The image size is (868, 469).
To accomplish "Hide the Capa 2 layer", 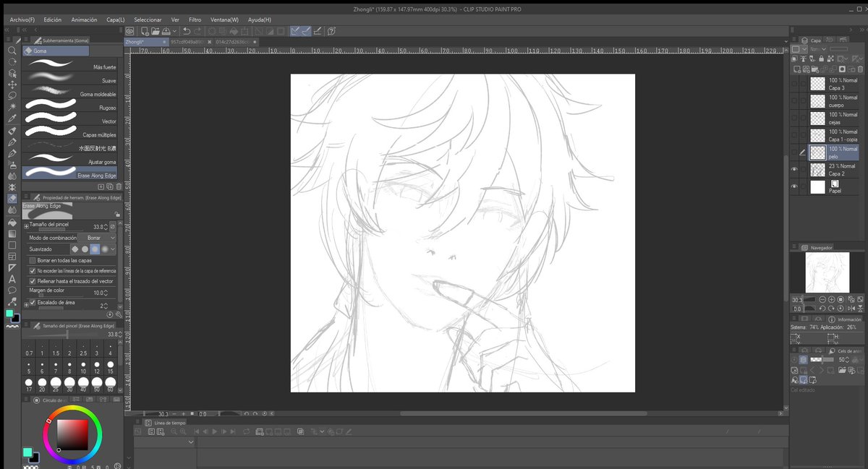I will click(795, 169).
